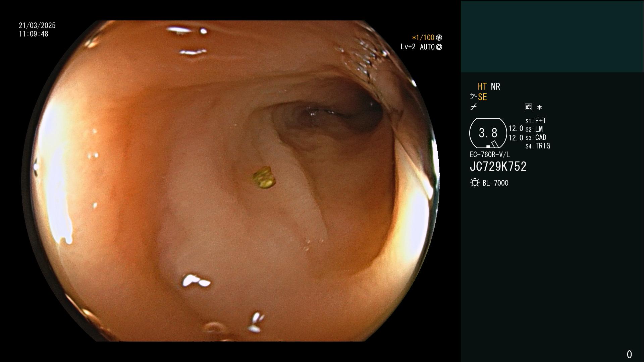Click the S4: TRIG switch assignment
644x362 pixels.
point(538,146)
